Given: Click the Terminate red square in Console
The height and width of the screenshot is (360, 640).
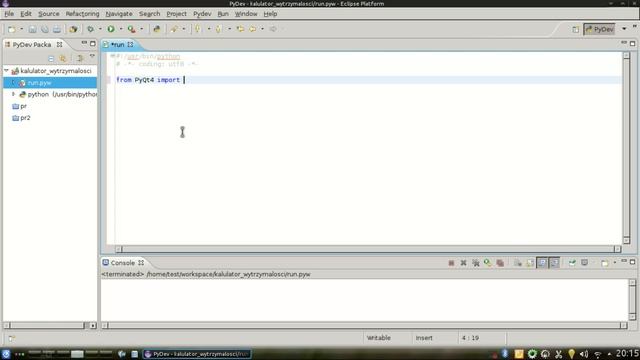Looking at the screenshot, I should 451,263.
